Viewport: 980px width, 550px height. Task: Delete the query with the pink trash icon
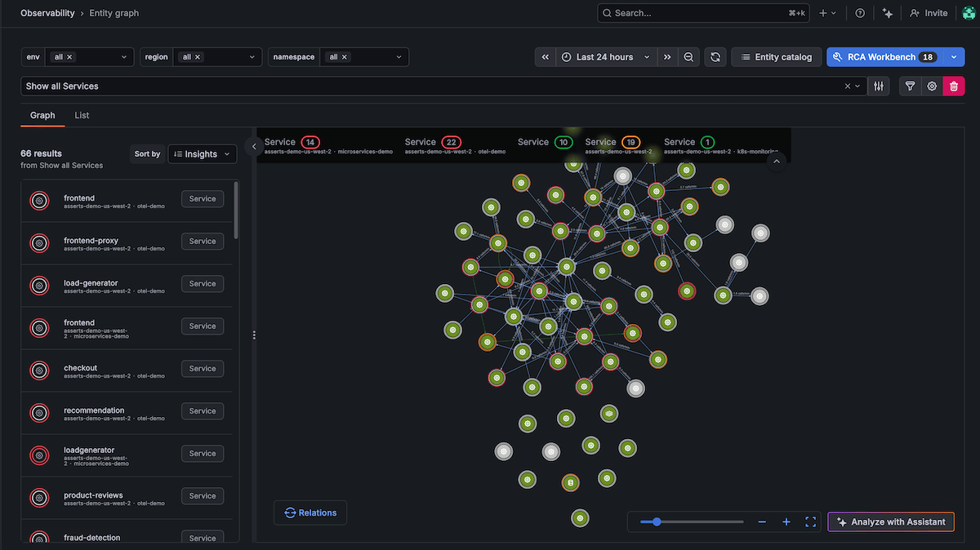click(953, 86)
